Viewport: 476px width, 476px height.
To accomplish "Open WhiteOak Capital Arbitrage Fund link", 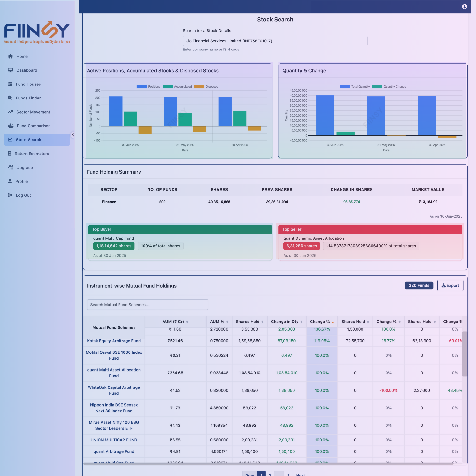I will point(114,390).
